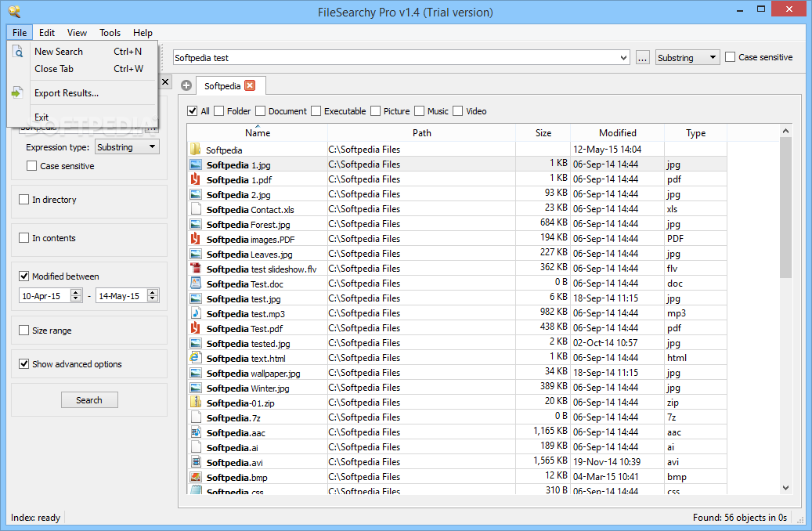Click the document icon of Softpedia Test.doc
812x531 pixels.
click(x=195, y=284)
